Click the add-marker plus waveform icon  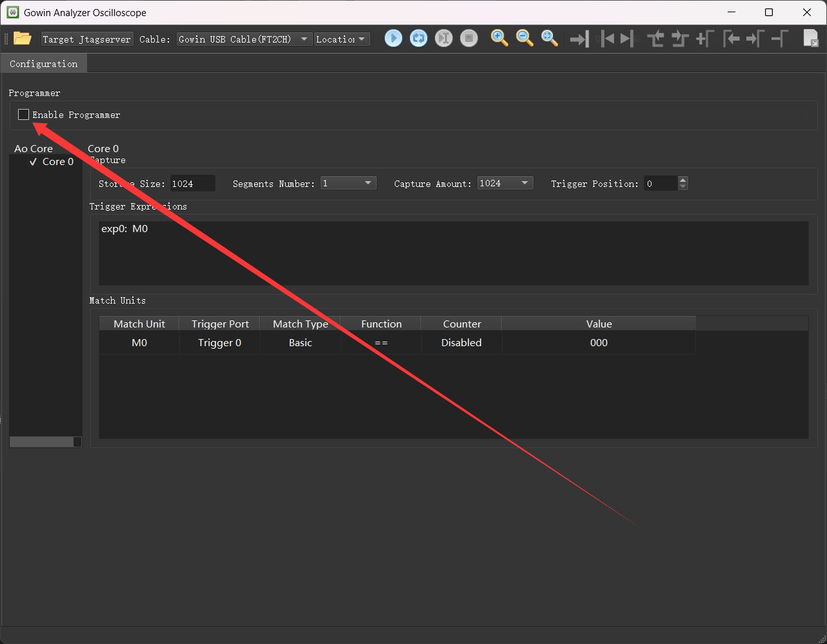(x=705, y=39)
